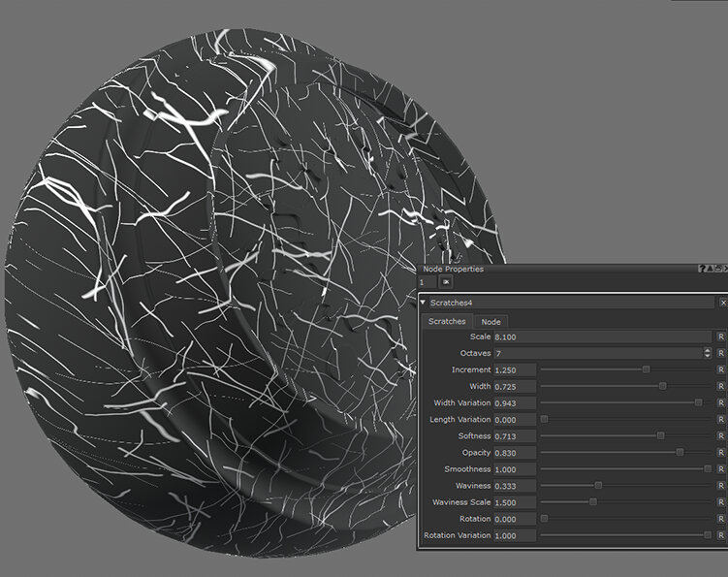Screen dimensions: 728x577
Task: Click the Increment slider handle
Action: coord(646,369)
